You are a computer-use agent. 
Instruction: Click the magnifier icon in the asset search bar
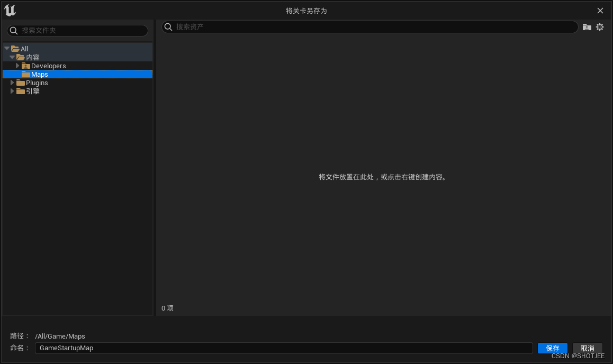click(x=168, y=27)
